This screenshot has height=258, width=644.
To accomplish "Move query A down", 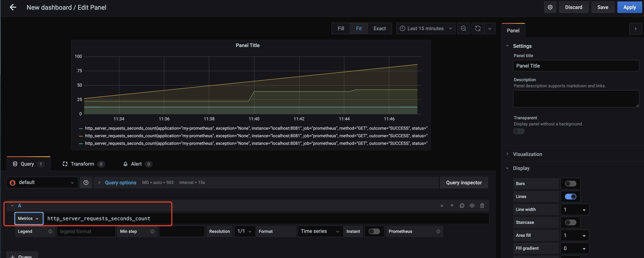I will 442,206.
